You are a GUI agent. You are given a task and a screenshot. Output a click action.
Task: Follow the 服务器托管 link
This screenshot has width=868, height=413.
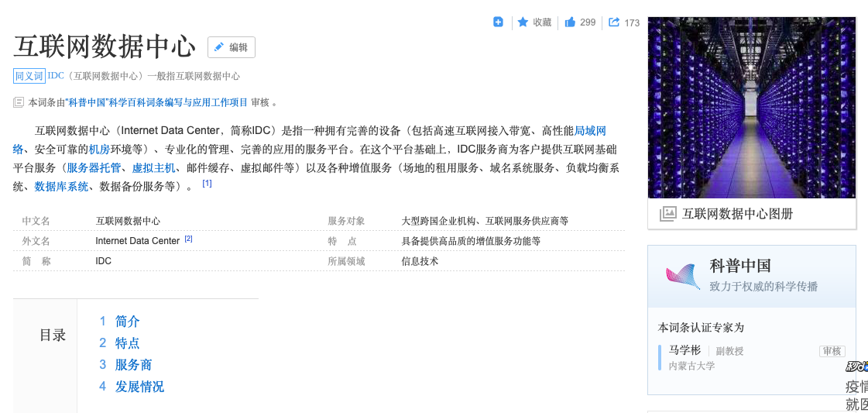[x=94, y=168]
